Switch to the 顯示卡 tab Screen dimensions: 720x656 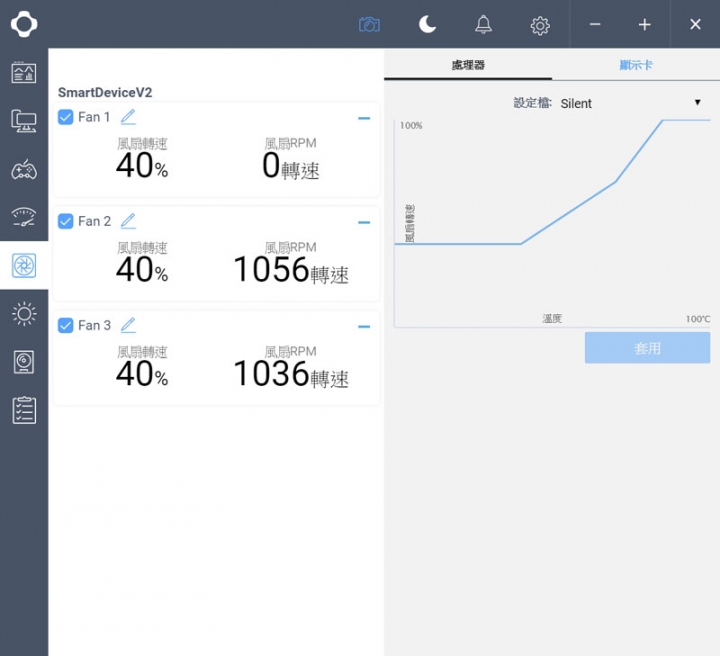pos(636,65)
